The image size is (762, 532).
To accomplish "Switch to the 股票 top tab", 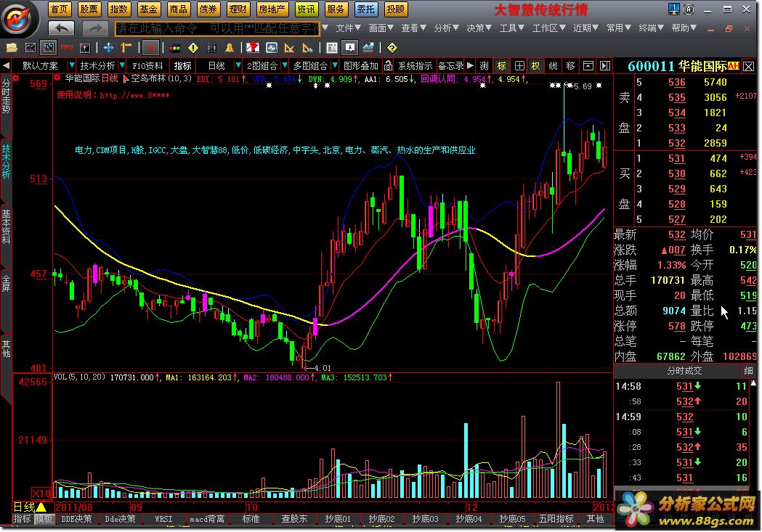I will click(89, 9).
